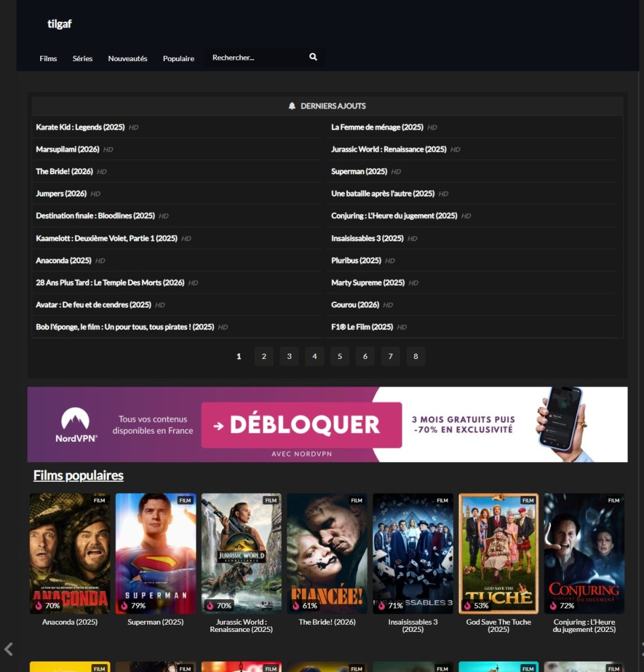Image resolution: width=644 pixels, height=672 pixels.
Task: Click the HD badge next to Karate Kid
Action: [x=133, y=127]
